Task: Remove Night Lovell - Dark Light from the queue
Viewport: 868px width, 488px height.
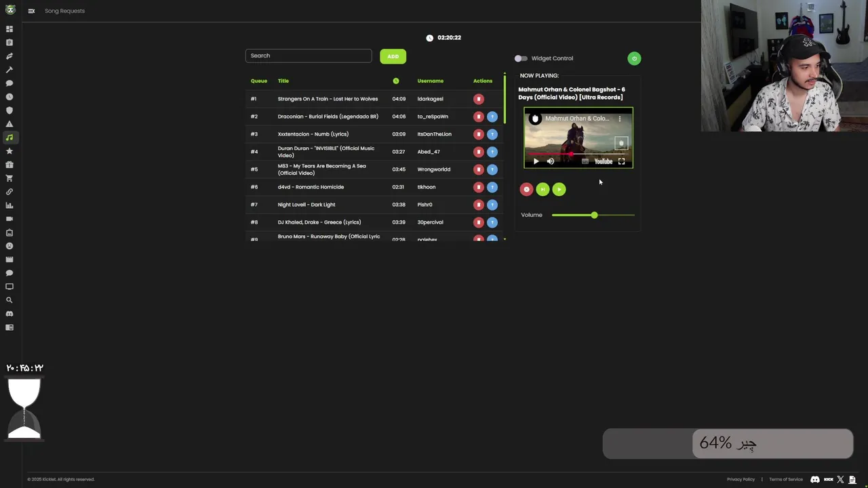Action: coord(479,205)
